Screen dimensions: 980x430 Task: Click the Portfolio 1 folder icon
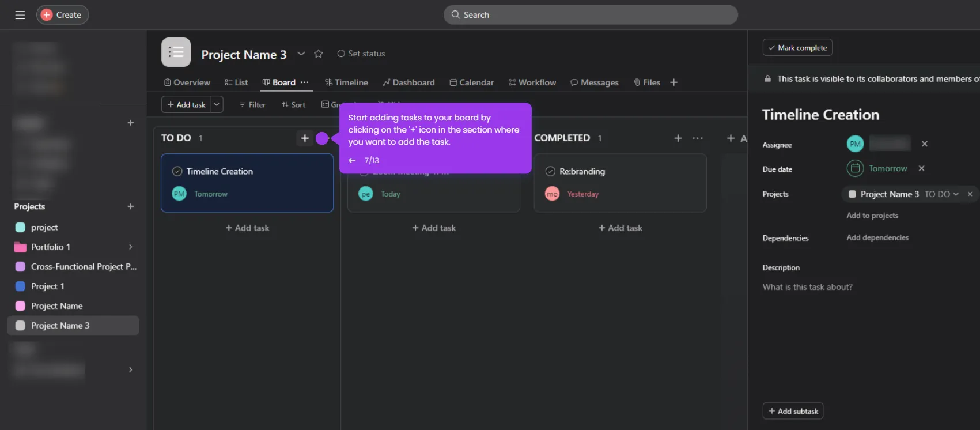(x=20, y=247)
